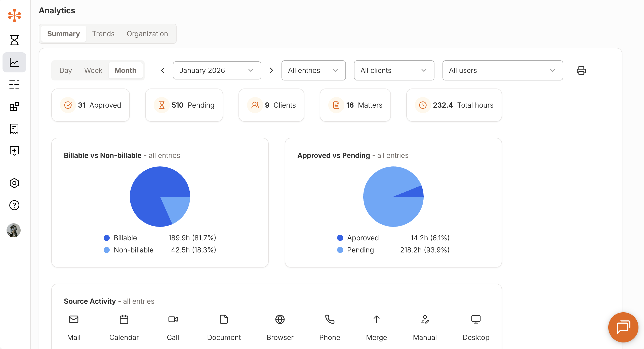Open the hourglass timer sidebar icon

tap(14, 40)
